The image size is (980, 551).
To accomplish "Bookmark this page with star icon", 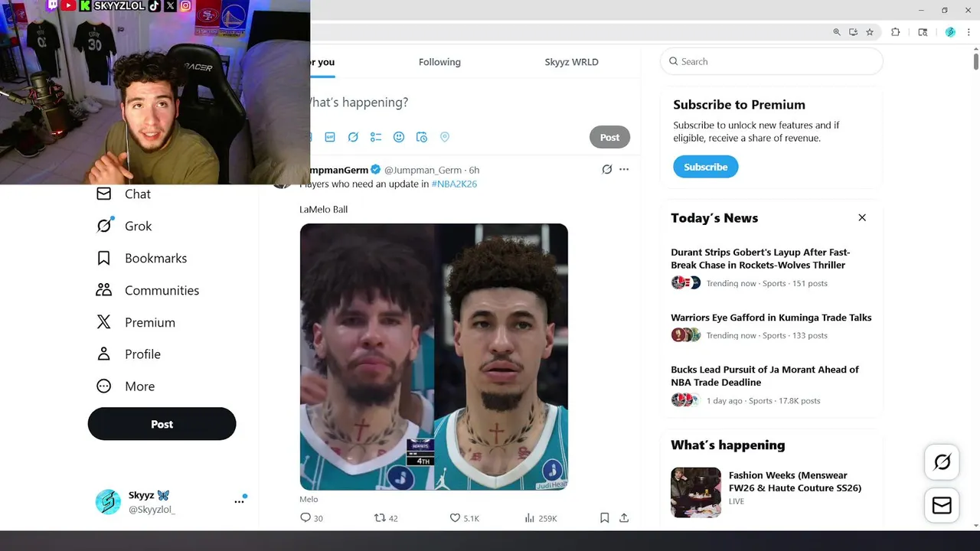I will (870, 32).
